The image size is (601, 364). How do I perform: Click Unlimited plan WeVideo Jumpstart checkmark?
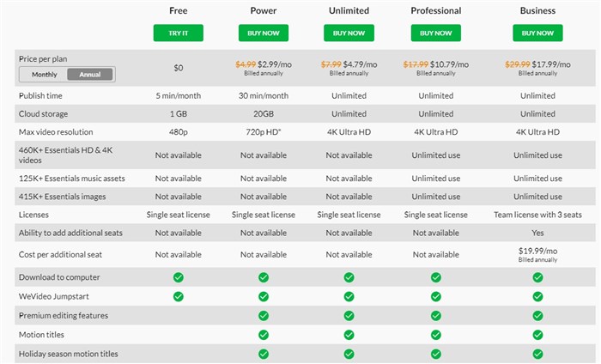tap(349, 296)
